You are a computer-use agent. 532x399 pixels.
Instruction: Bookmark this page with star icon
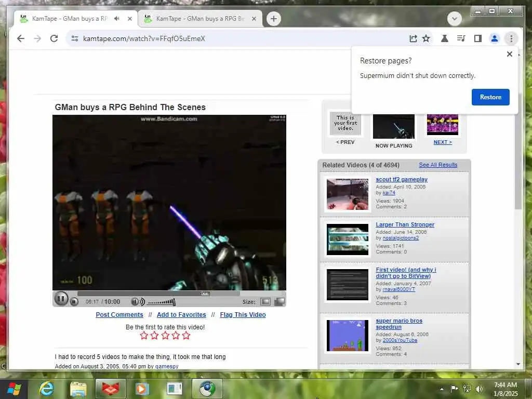point(426,38)
